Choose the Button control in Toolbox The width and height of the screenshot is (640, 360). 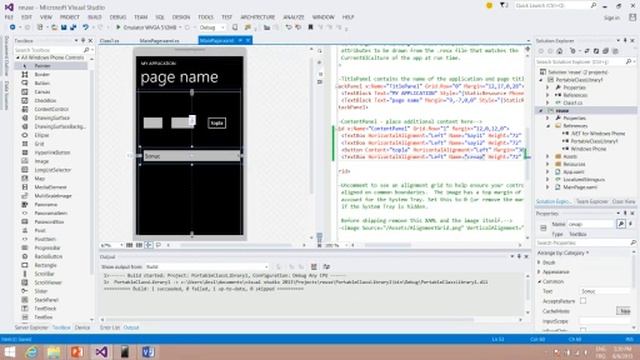point(42,83)
